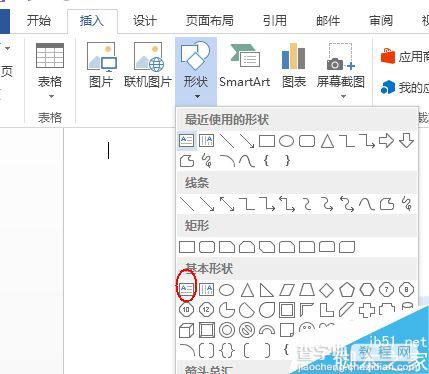Screen dimensions: 429x374
Task: Choose the down arrow in recently used shapes
Action: 406,141
